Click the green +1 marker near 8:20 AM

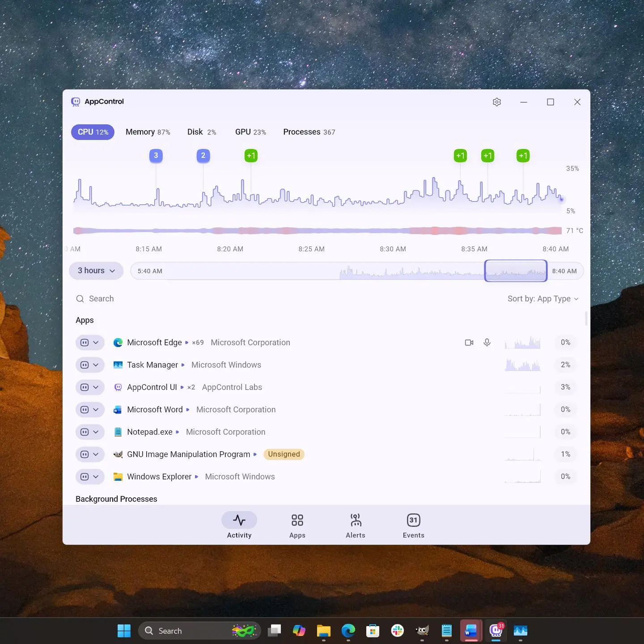251,156
